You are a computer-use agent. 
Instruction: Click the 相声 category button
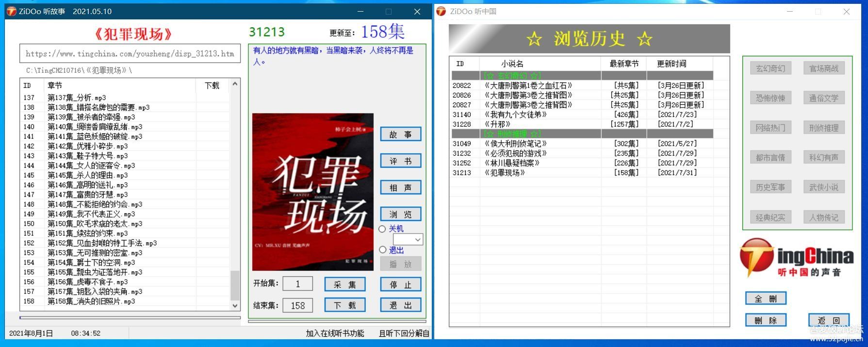click(401, 188)
